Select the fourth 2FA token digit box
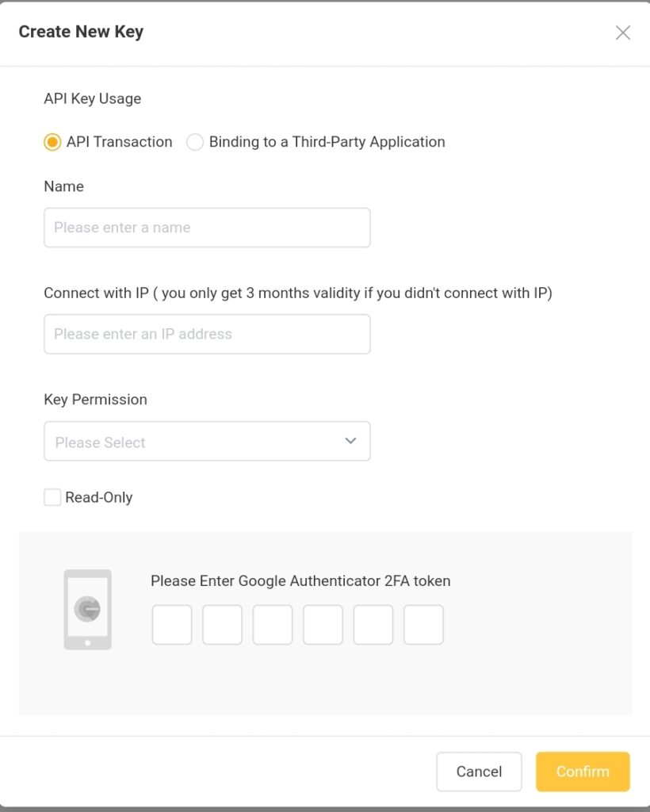The image size is (650, 812). point(323,625)
